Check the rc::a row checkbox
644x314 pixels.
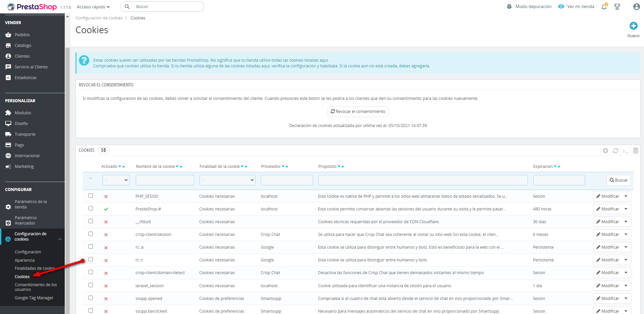[x=91, y=247]
